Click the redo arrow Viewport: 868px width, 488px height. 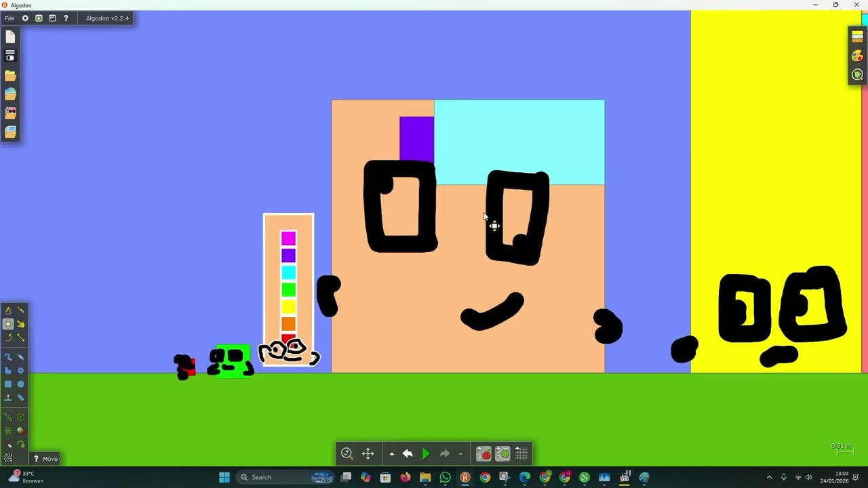[x=444, y=453]
